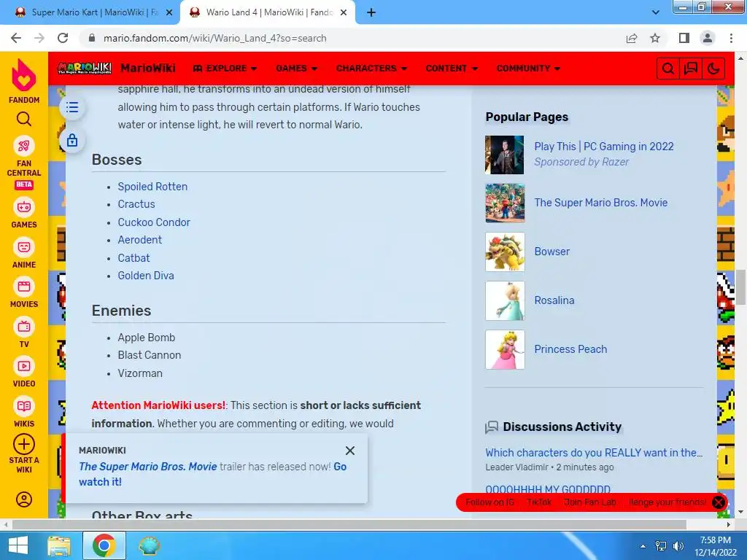Open Video icon in Fandom sidebar
The width and height of the screenshot is (747, 560).
click(24, 366)
